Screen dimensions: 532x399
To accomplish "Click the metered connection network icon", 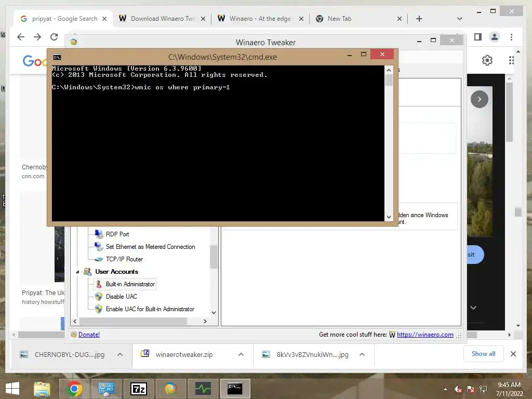I will 99,247.
